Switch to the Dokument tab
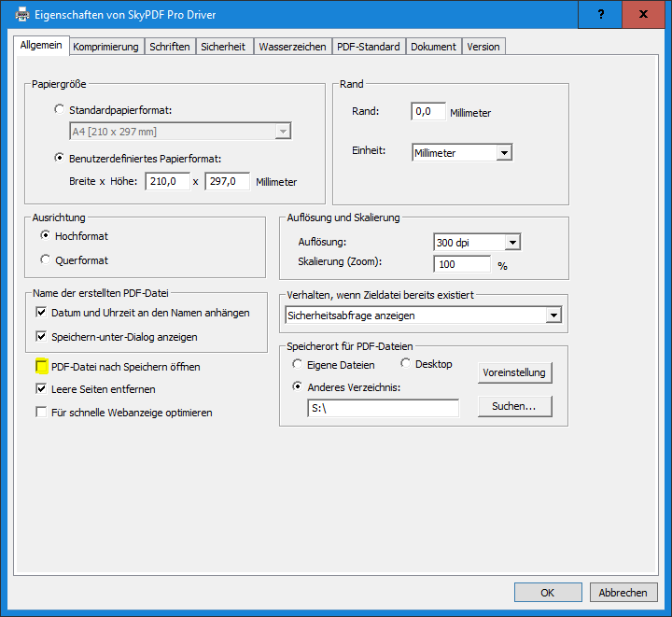This screenshot has width=672, height=617. [433, 47]
